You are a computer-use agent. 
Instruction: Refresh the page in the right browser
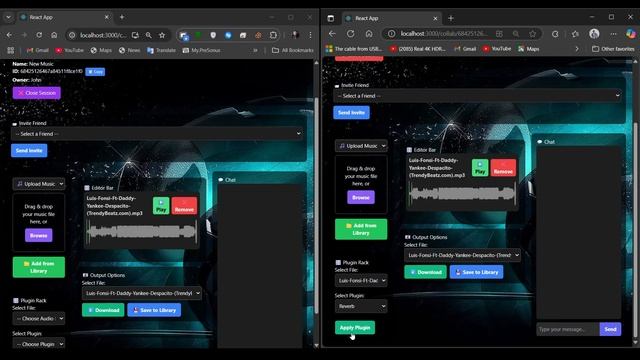click(351, 33)
